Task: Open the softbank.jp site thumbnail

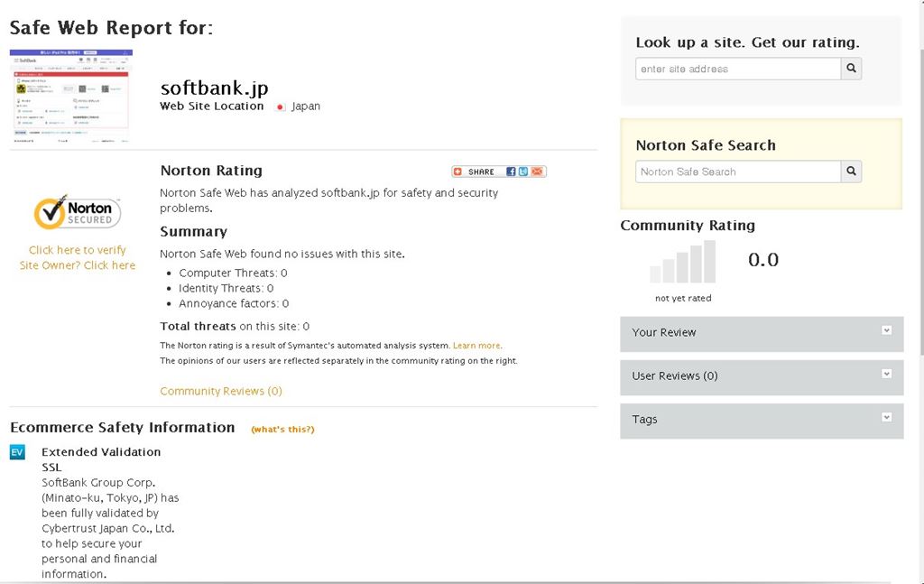Action: [71, 97]
